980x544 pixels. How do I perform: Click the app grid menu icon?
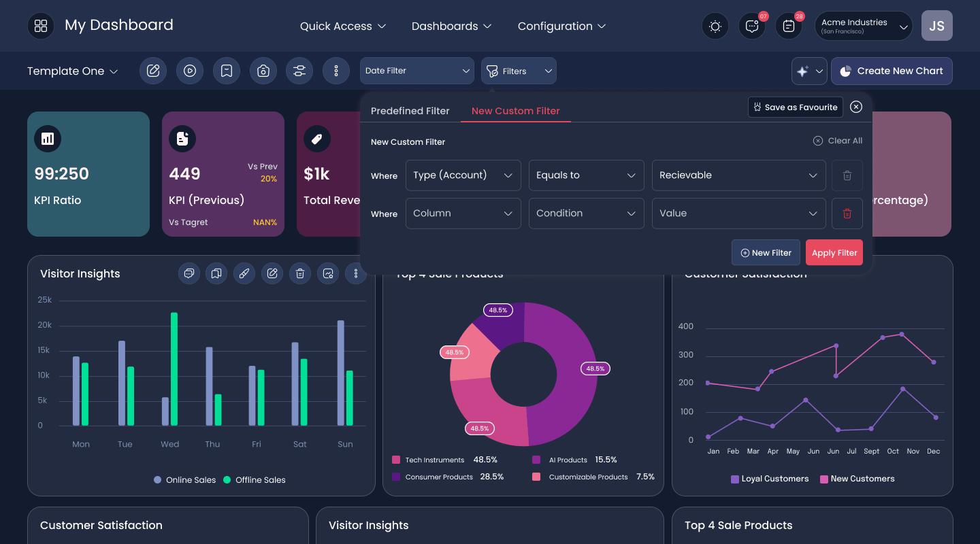pos(41,26)
